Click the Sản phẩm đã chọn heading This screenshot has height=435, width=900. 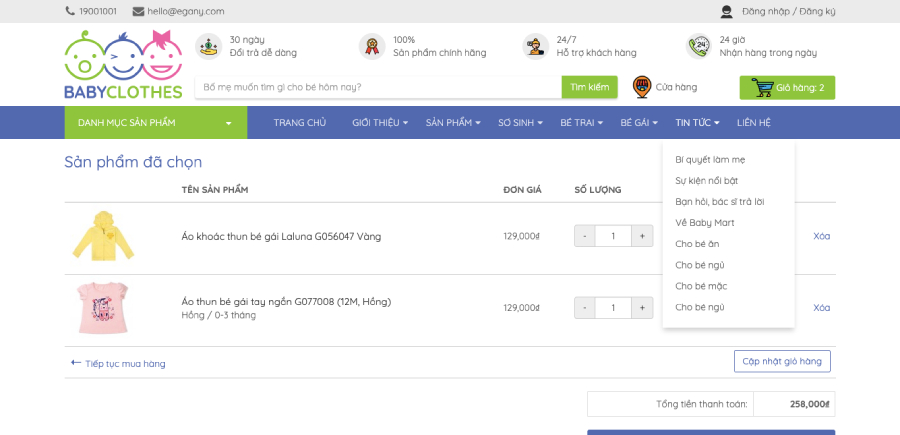click(133, 162)
